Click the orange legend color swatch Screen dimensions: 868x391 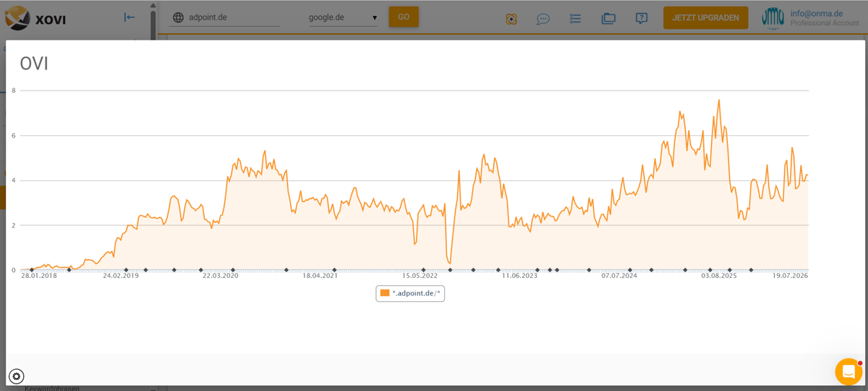pos(385,293)
